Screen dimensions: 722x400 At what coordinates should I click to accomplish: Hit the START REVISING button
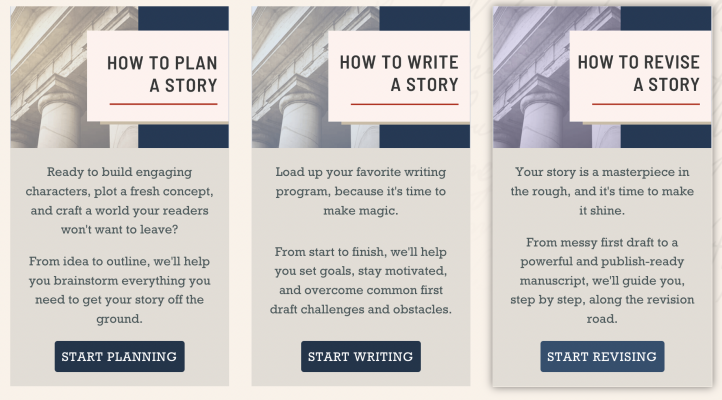click(602, 356)
